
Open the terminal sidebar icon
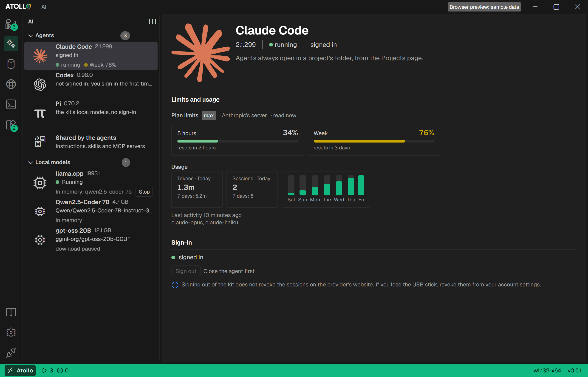click(x=11, y=105)
